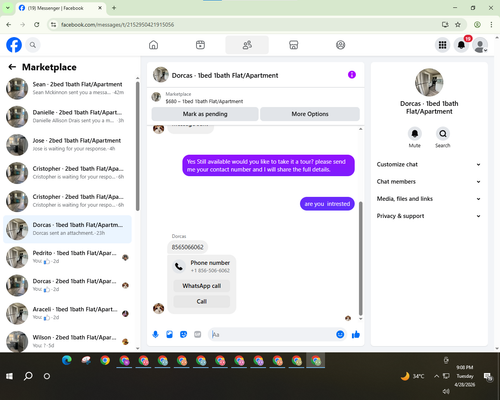Open the Marketplace storefront tab

(x=293, y=45)
